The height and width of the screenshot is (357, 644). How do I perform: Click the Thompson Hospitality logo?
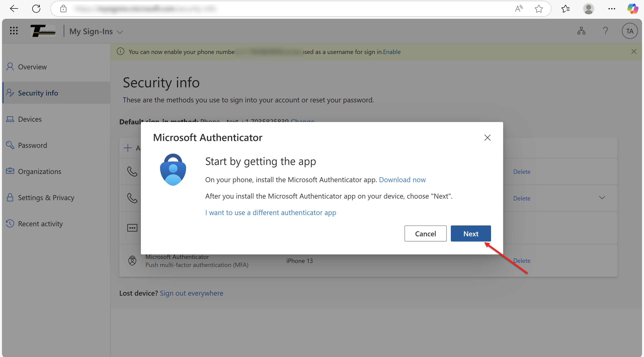tap(43, 31)
